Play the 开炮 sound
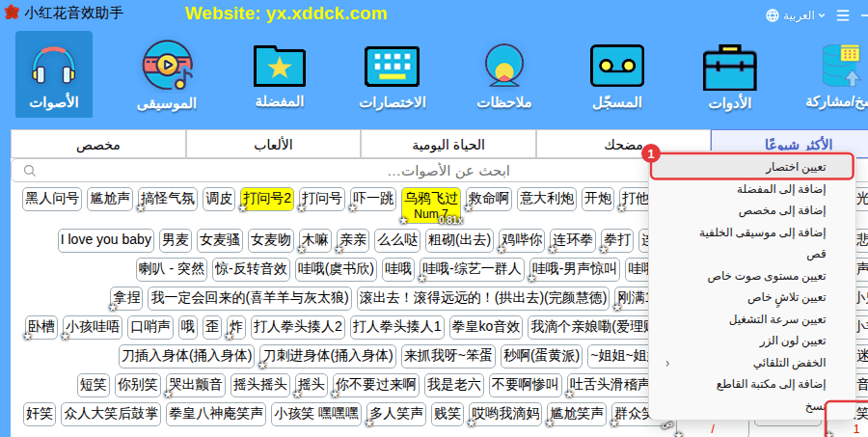868x437 pixels. 598,199
